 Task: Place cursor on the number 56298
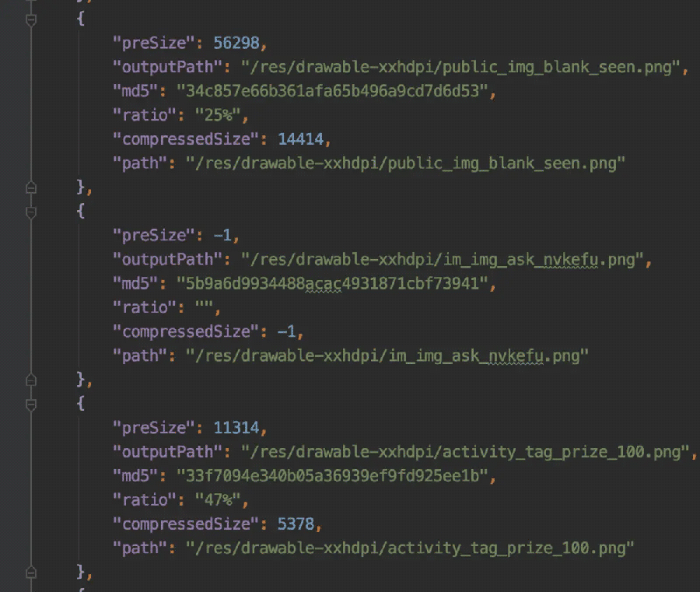(x=236, y=43)
